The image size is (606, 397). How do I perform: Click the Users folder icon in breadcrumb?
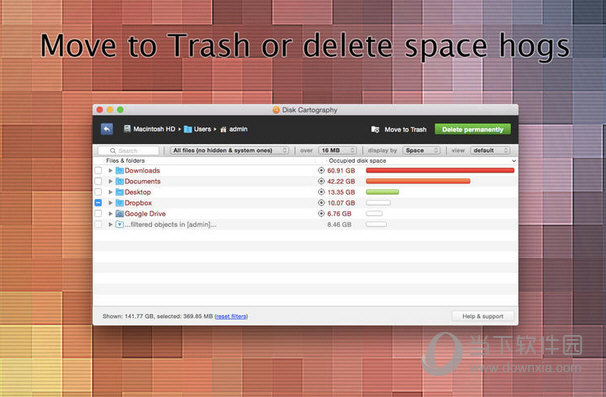pos(188,129)
